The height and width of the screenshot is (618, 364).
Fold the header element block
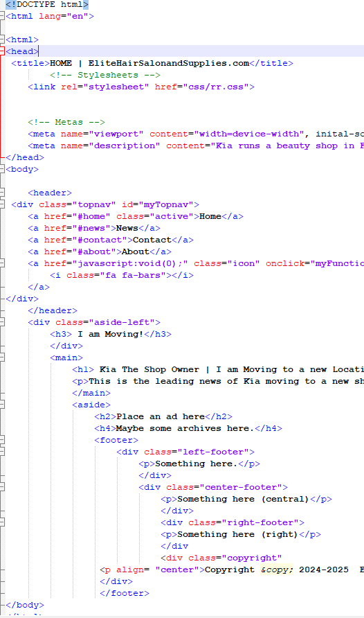(x=2, y=193)
